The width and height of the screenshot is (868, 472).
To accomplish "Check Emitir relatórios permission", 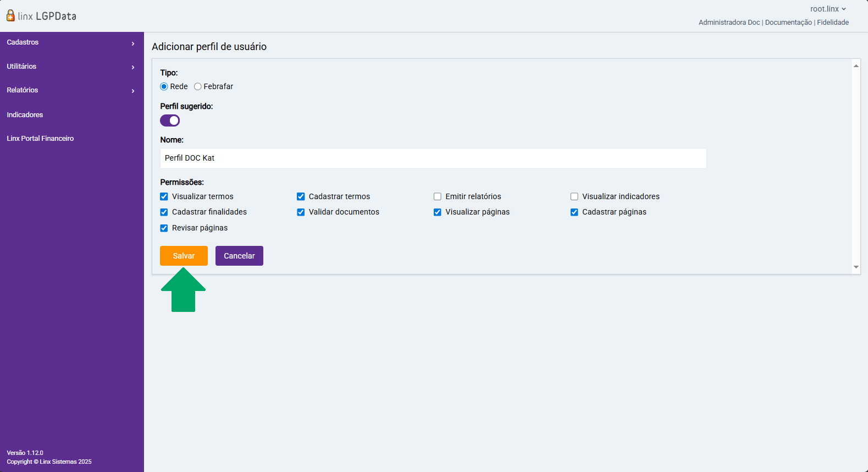I will point(438,196).
